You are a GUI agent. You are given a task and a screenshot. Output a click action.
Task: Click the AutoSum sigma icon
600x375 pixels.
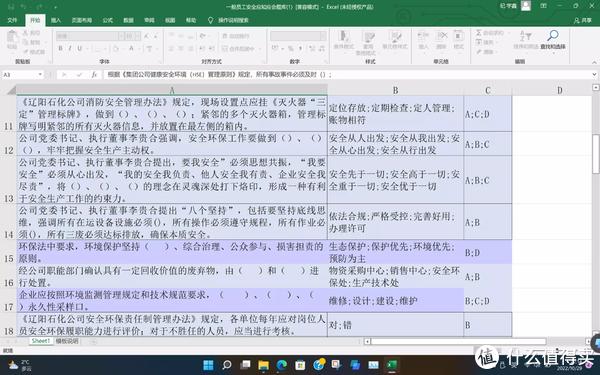(x=479, y=33)
